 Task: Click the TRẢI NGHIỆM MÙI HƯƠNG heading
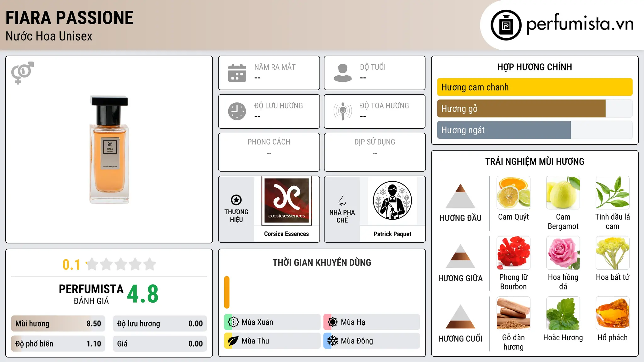point(535,162)
